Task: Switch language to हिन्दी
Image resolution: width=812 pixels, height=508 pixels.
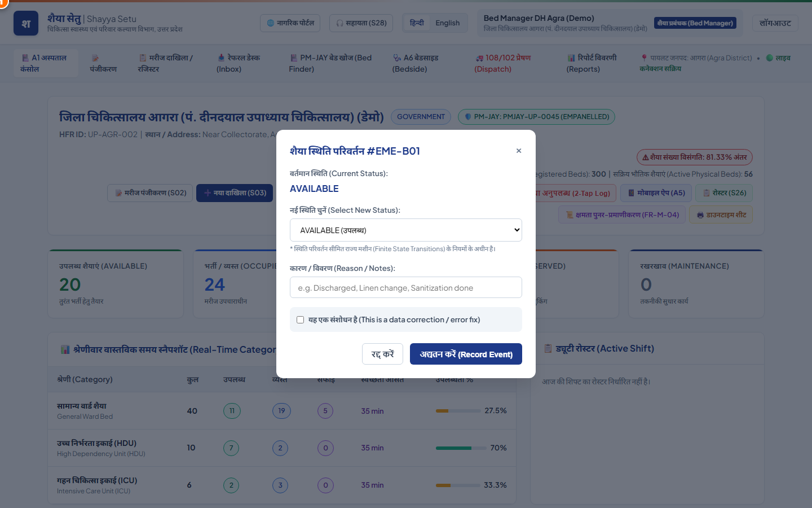Action: tap(417, 23)
